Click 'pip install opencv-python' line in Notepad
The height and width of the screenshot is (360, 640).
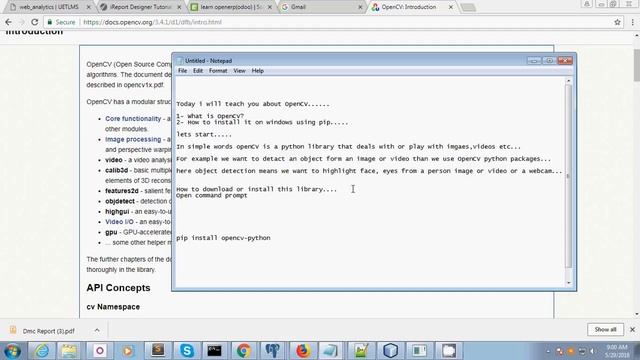(223, 238)
